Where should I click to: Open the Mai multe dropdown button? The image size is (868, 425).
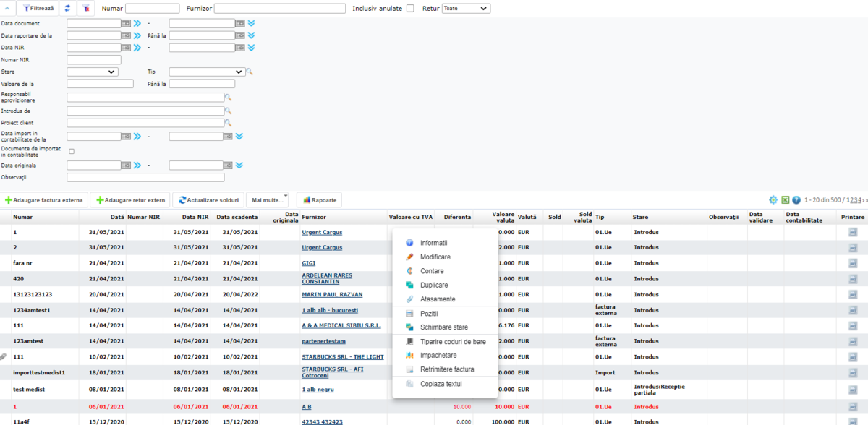click(267, 200)
